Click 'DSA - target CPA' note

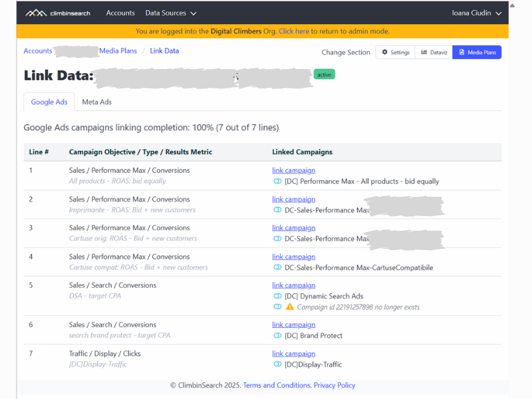click(95, 296)
